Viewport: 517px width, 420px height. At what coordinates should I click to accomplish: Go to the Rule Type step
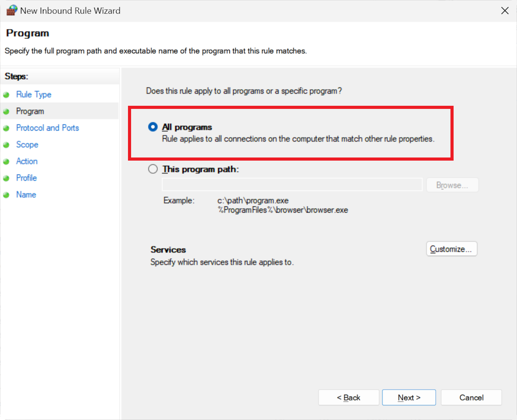[33, 94]
